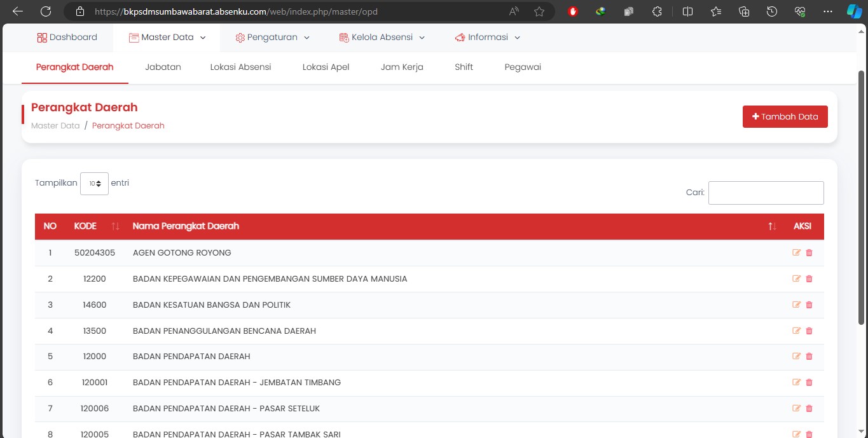Viewport: 868px width, 438px height.
Task: Click edit icon for AGEN GOTONG ROYONG
Action: pos(796,252)
